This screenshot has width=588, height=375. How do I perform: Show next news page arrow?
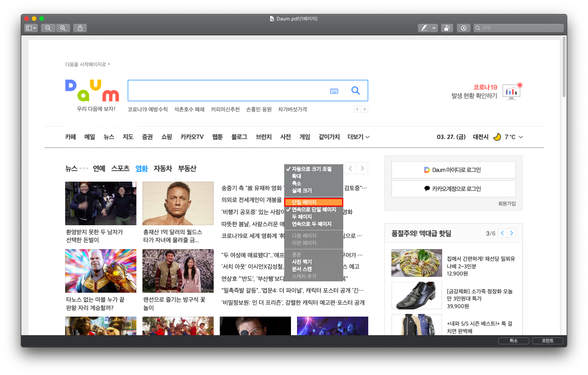362,168
